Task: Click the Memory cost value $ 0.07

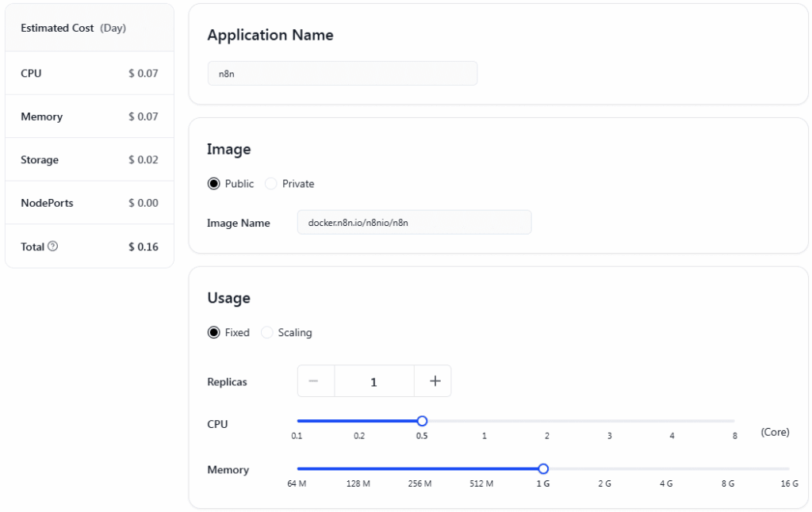Action: click(144, 117)
